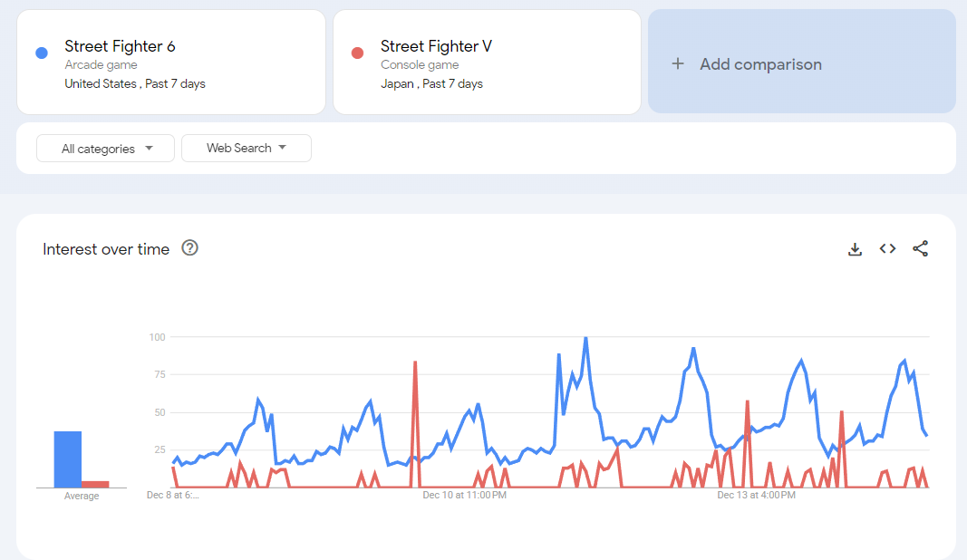Click the Add comparison card
The height and width of the screenshot is (560, 967).
coord(802,62)
